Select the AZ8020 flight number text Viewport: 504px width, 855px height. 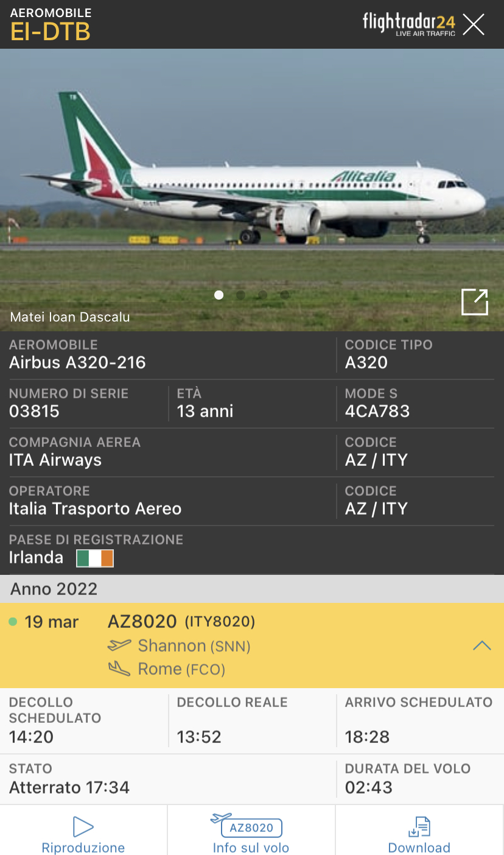coord(142,622)
